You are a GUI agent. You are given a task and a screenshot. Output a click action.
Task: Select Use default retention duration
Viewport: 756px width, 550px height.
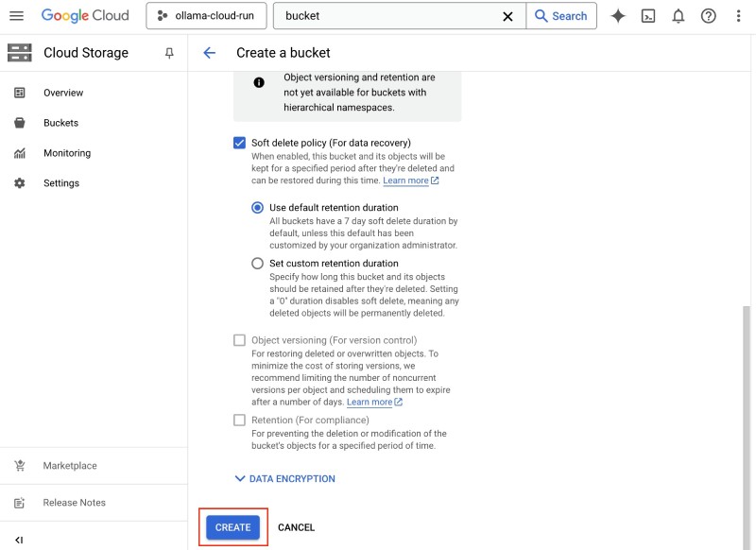tap(257, 207)
